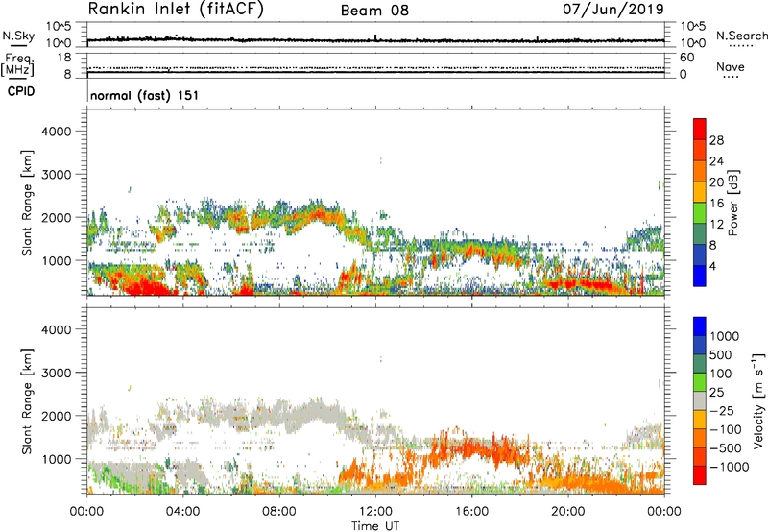The image size is (768, 532).
Task: Click the "N.Search" legend label
Action: (741, 36)
